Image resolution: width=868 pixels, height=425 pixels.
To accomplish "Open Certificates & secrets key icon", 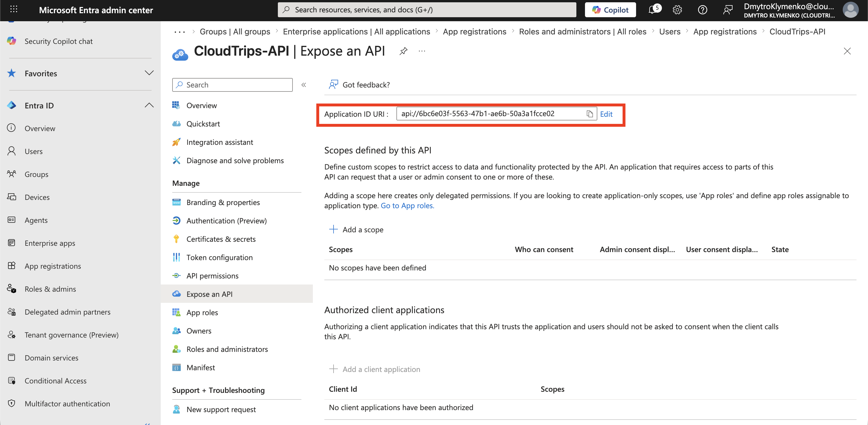I will pyautogui.click(x=177, y=239).
